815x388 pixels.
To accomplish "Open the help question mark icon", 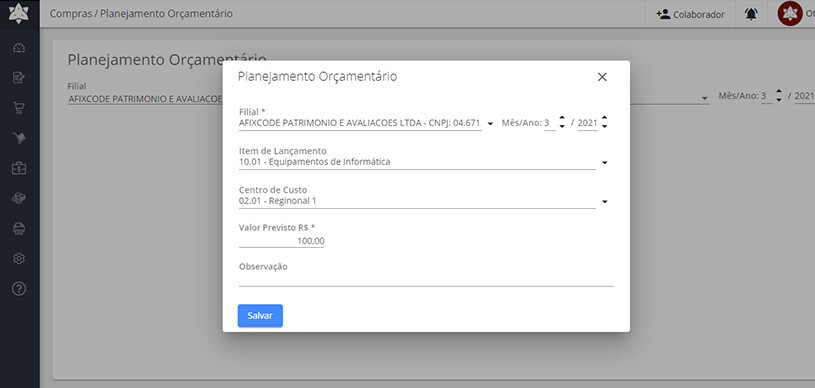I will (19, 289).
